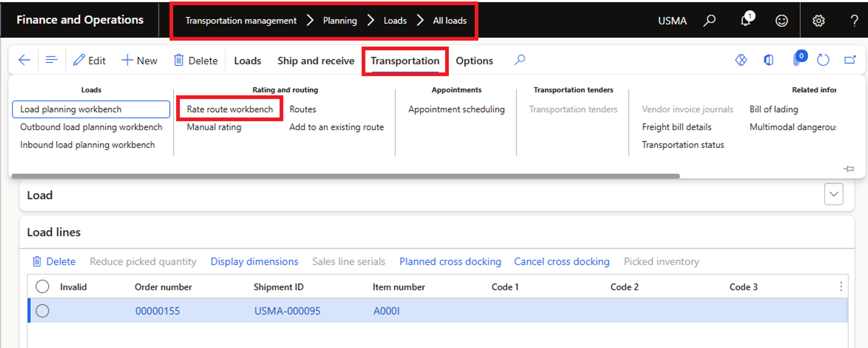Click Display dimensions in Load lines
The width and height of the screenshot is (868, 348).
tap(254, 261)
